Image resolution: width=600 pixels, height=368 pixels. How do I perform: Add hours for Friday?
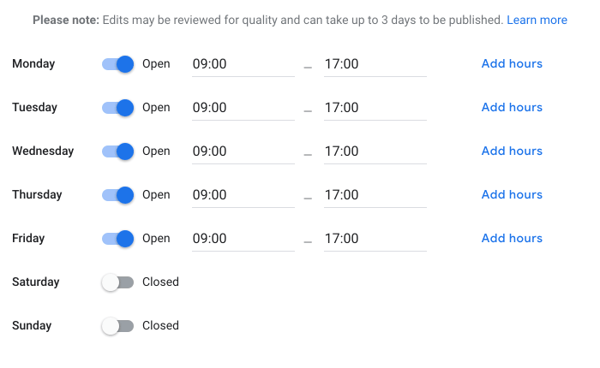(512, 238)
